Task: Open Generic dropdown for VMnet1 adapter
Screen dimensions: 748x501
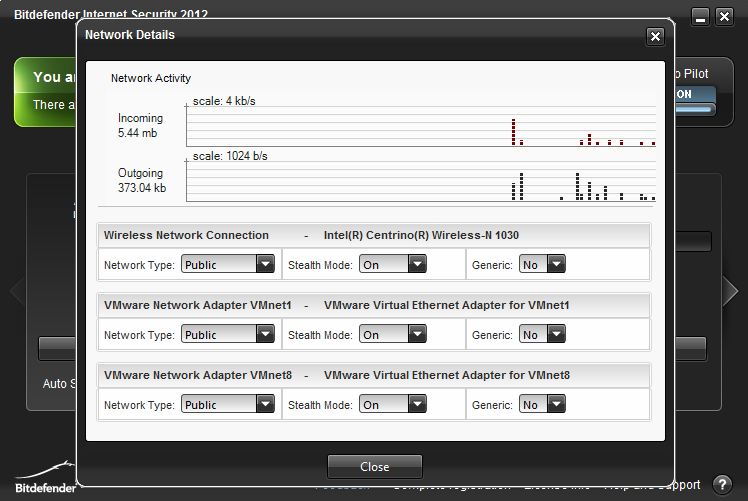Action: tap(542, 334)
